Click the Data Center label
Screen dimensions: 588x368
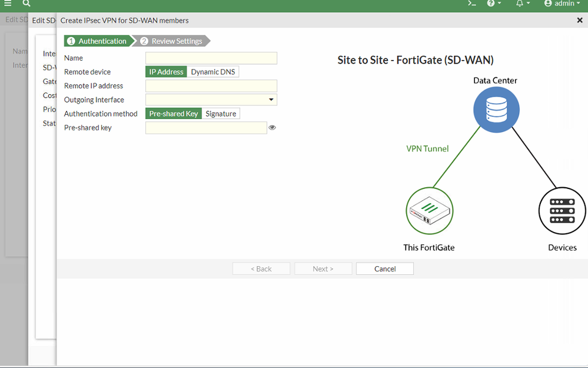[495, 80]
